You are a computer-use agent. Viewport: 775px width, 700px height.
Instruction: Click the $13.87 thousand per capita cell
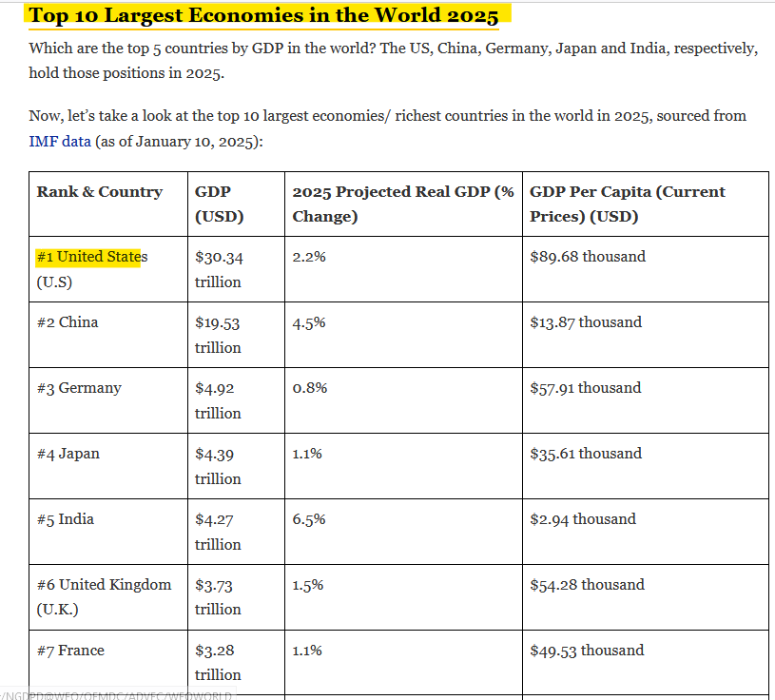pyautogui.click(x=646, y=335)
